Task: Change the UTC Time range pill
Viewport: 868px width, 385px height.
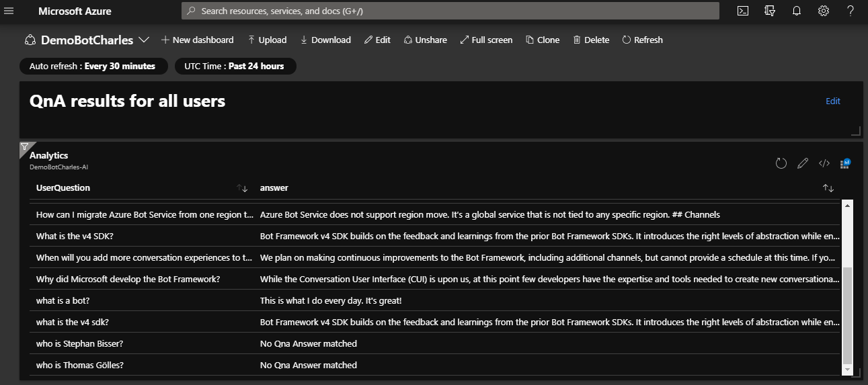Action: pyautogui.click(x=235, y=67)
